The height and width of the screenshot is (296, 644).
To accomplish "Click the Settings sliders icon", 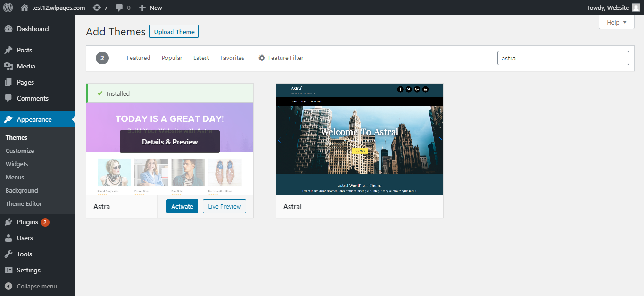I will click(8, 270).
